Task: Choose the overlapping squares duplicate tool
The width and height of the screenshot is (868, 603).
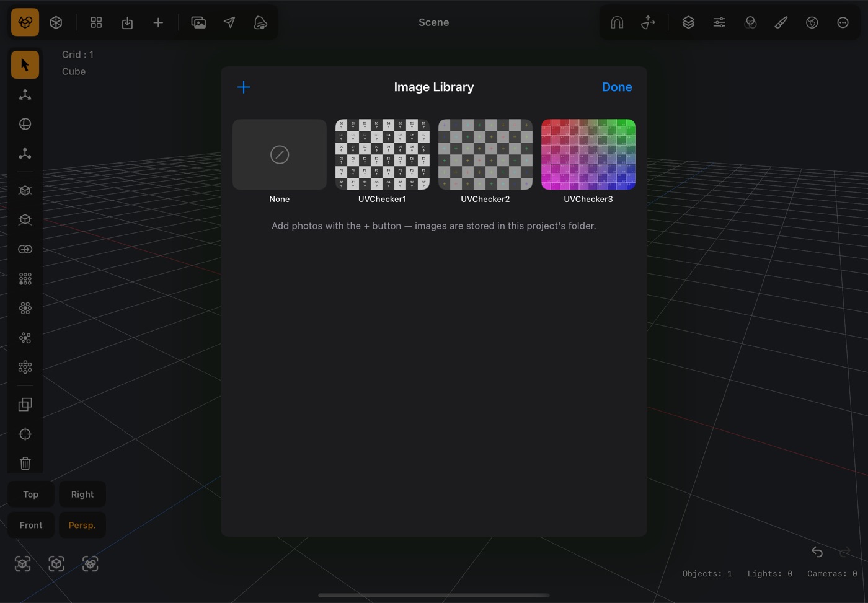Action: click(25, 404)
